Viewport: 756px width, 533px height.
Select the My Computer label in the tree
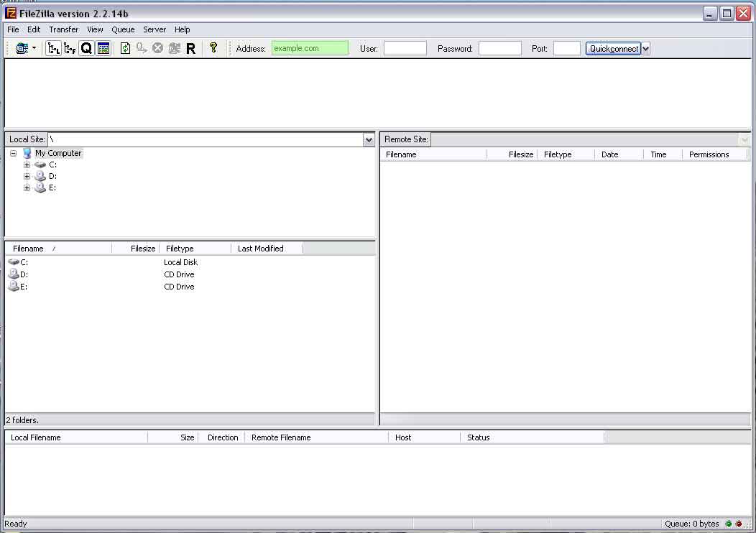pyautogui.click(x=58, y=153)
